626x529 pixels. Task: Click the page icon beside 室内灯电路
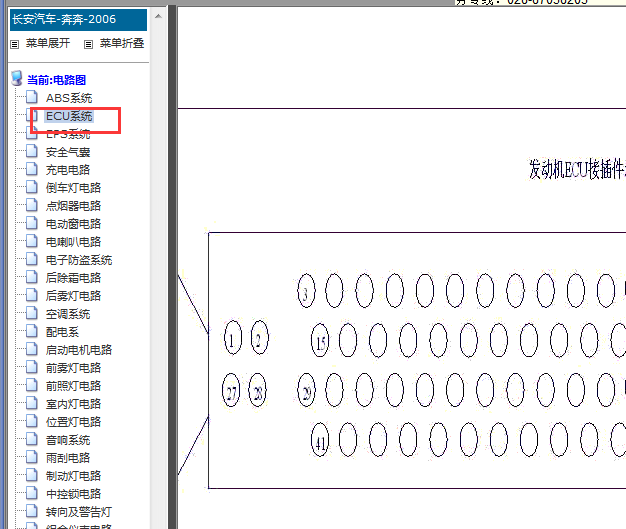[x=32, y=403]
